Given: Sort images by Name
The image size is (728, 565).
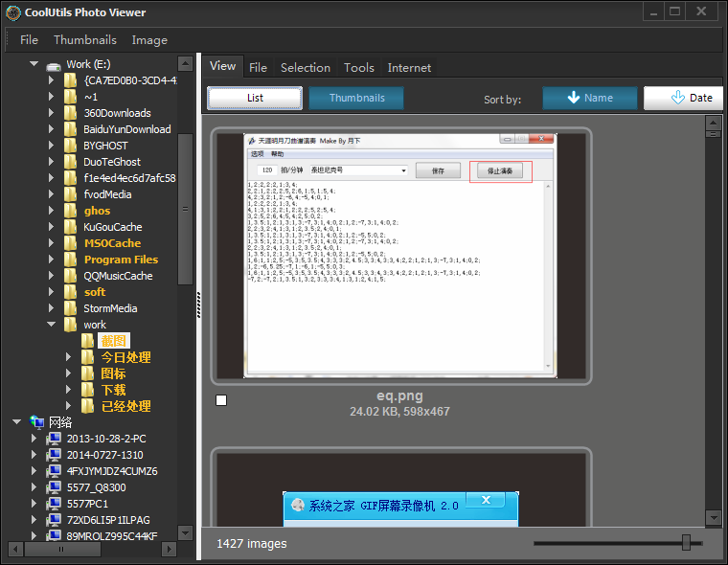Looking at the screenshot, I should (589, 98).
